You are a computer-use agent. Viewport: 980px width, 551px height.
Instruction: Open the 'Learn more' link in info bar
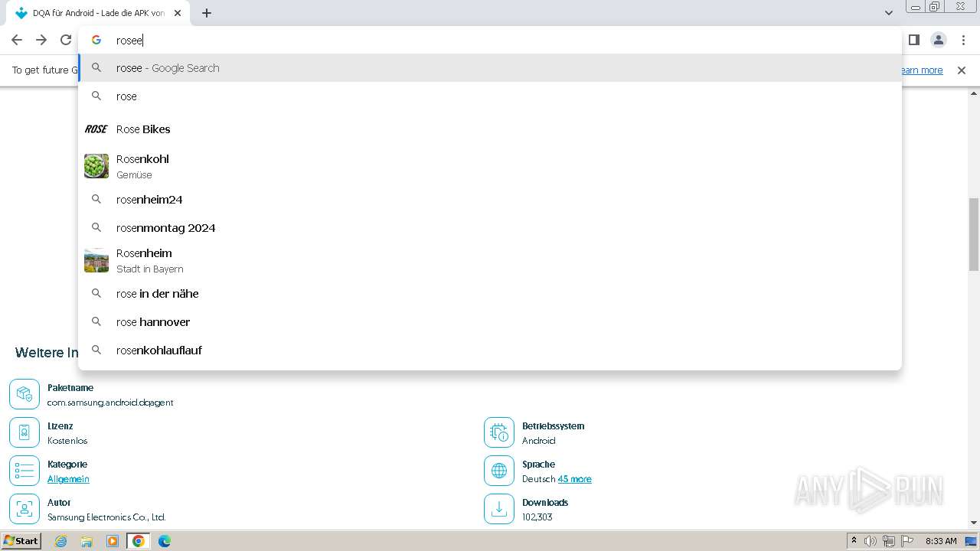coord(922,70)
